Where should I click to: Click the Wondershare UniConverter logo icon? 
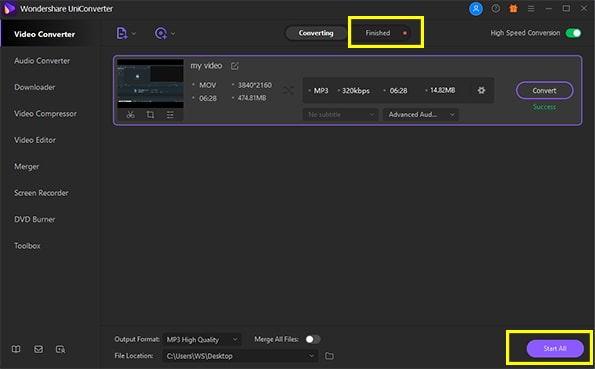coord(9,8)
